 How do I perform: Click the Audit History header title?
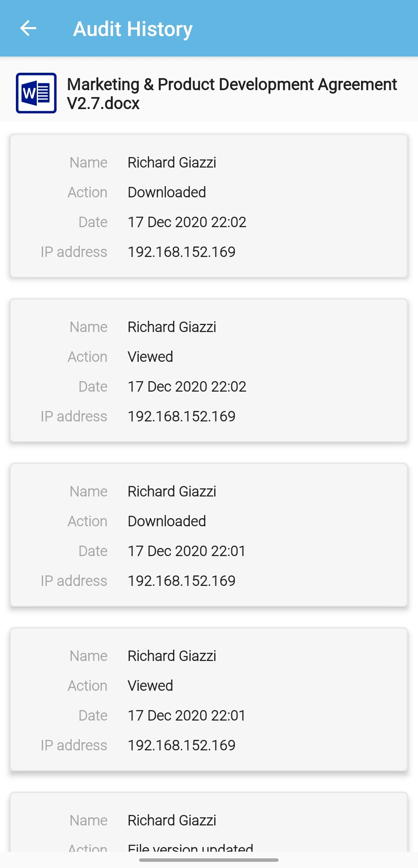[132, 29]
